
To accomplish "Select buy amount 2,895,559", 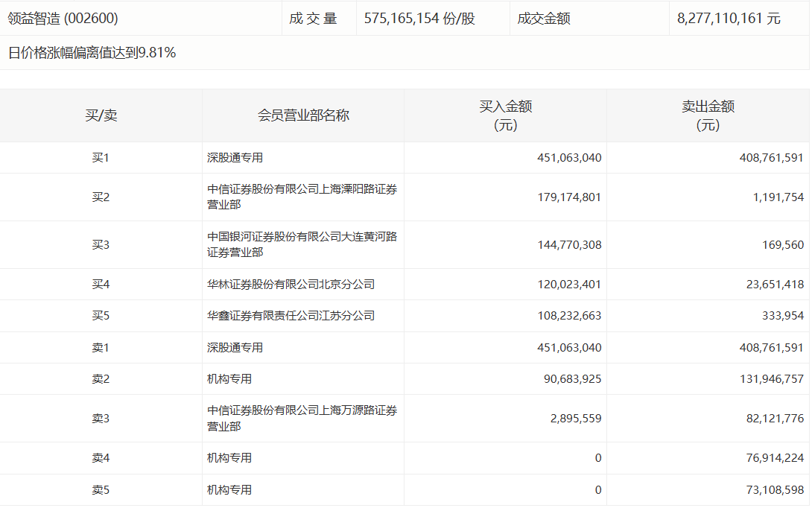I will (x=576, y=419).
